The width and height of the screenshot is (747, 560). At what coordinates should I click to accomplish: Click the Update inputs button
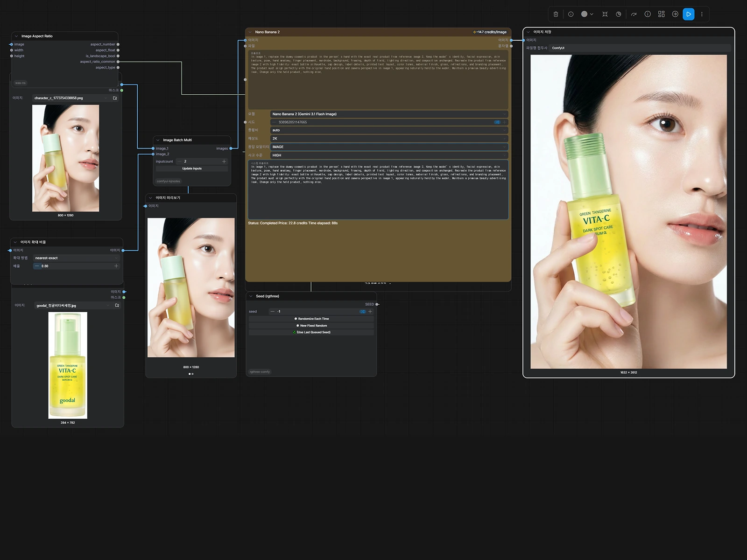[192, 168]
